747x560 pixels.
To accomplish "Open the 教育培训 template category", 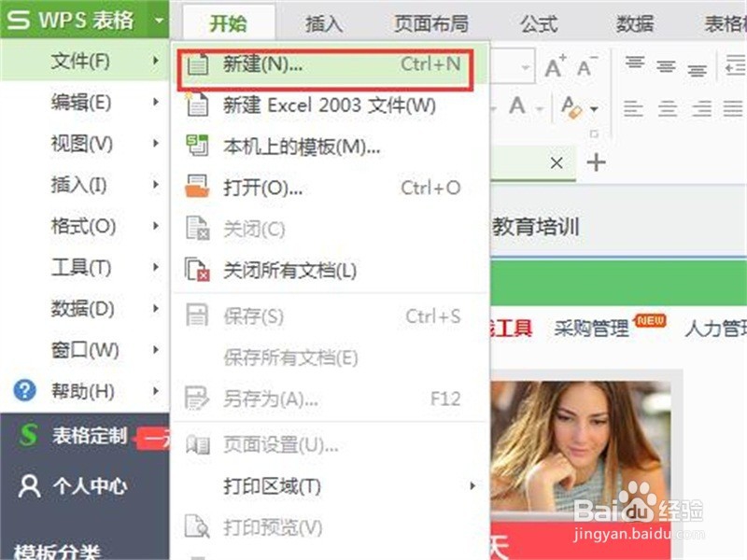I will [535, 227].
